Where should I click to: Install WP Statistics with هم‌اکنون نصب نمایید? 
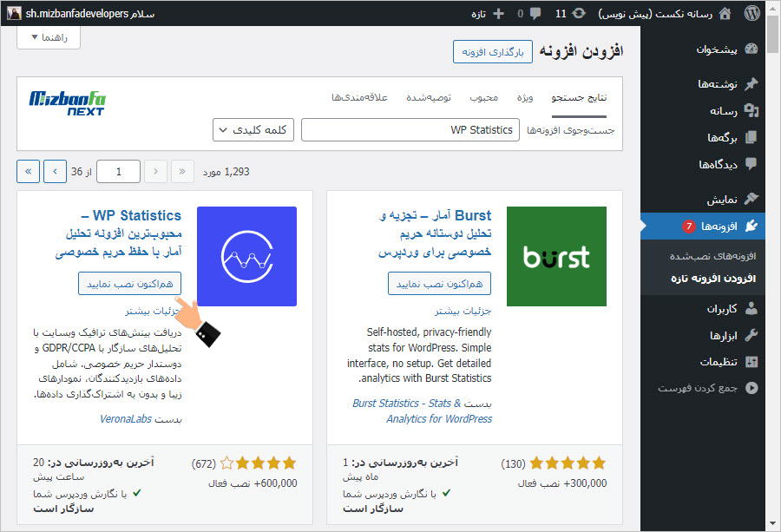[x=129, y=284]
